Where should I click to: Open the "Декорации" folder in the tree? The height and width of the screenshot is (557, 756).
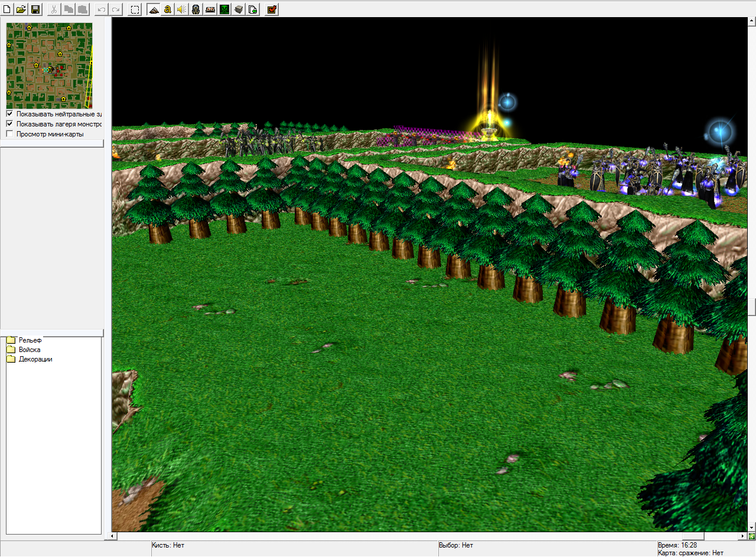pos(35,359)
